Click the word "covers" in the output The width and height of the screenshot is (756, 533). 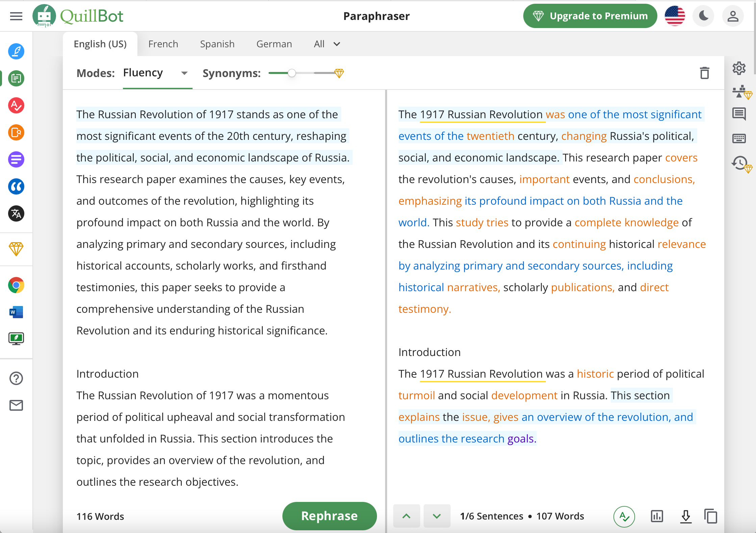(x=681, y=158)
